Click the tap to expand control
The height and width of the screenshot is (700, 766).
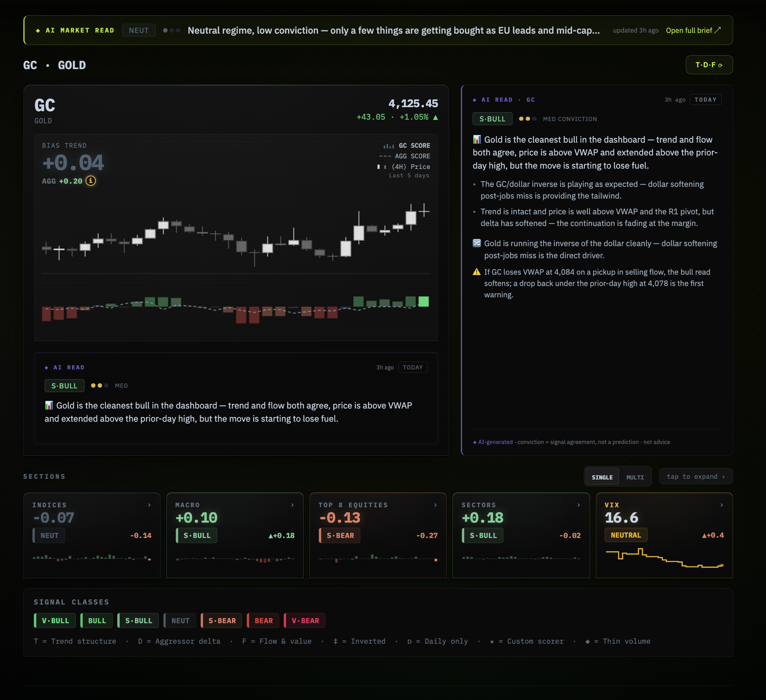pyautogui.click(x=696, y=477)
